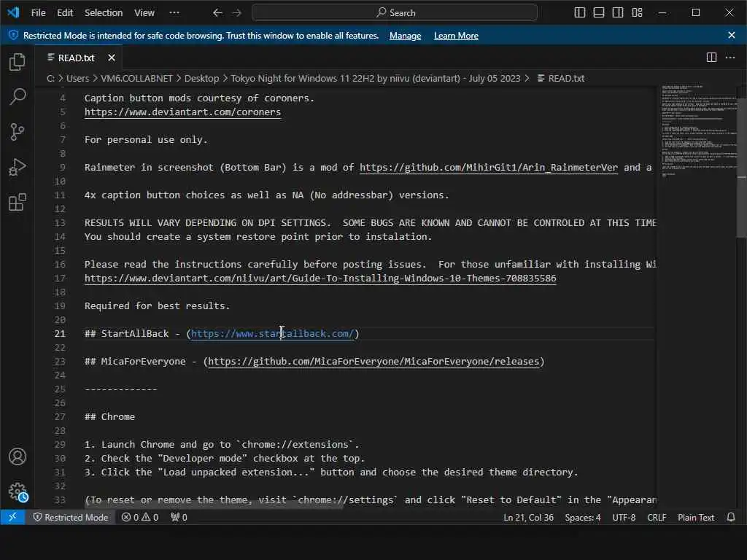The height and width of the screenshot is (560, 747).
Task: Open notifications bell in status bar
Action: coord(731,517)
